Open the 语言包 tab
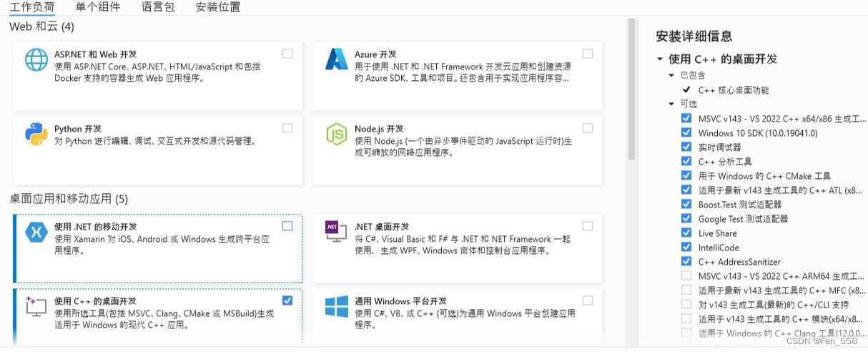This screenshot has width=868, height=352. (x=158, y=7)
